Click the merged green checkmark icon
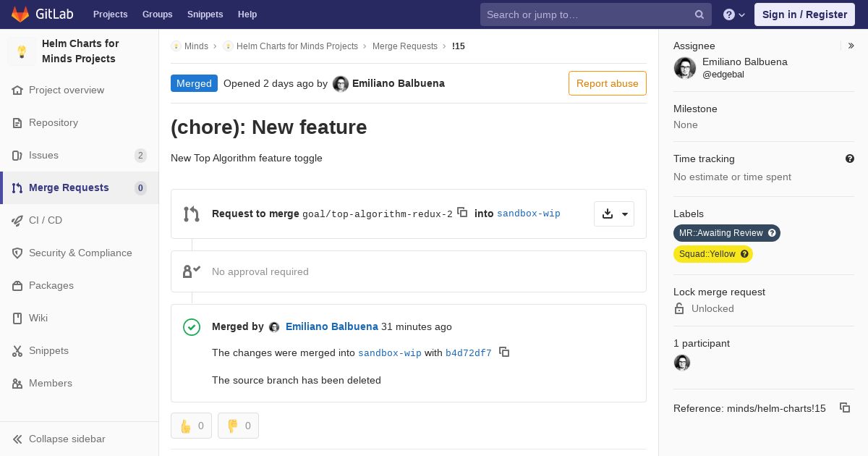 pyautogui.click(x=192, y=327)
